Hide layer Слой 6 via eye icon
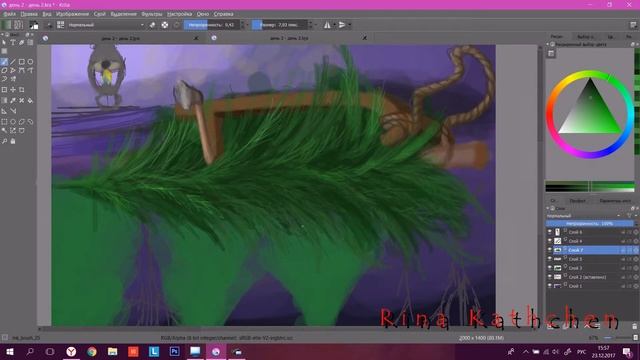Screen dimensions: 640x360 tap(549, 232)
